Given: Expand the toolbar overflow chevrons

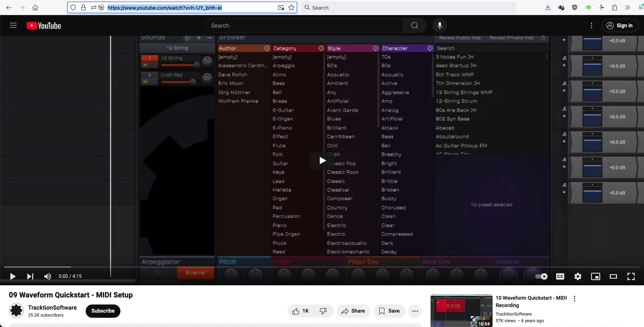Looking at the screenshot, I should click(x=628, y=7).
